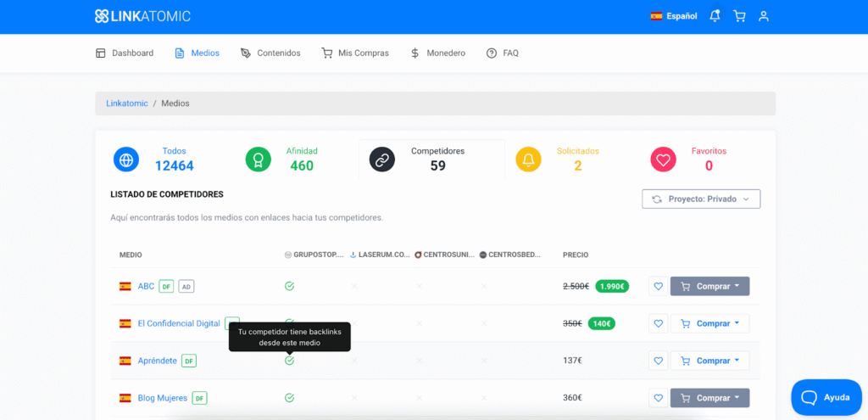Click the Spanish flag language icon
The width and height of the screenshot is (868, 420).
pos(657,16)
